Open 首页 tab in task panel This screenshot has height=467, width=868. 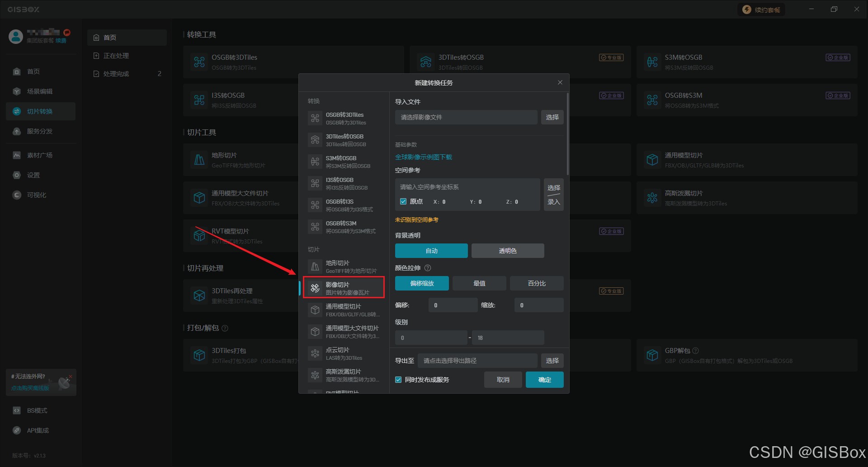click(x=127, y=38)
